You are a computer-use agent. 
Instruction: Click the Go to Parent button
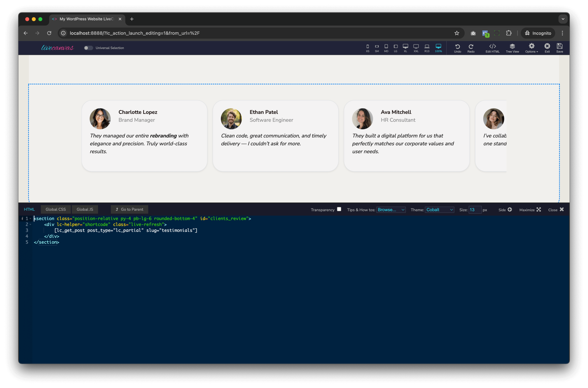click(129, 209)
